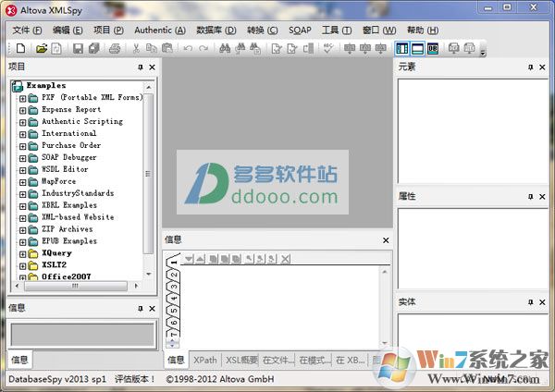The width and height of the screenshot is (555, 392).
Task: Toggle the info window layout icon
Action: pyautogui.click(x=418, y=48)
